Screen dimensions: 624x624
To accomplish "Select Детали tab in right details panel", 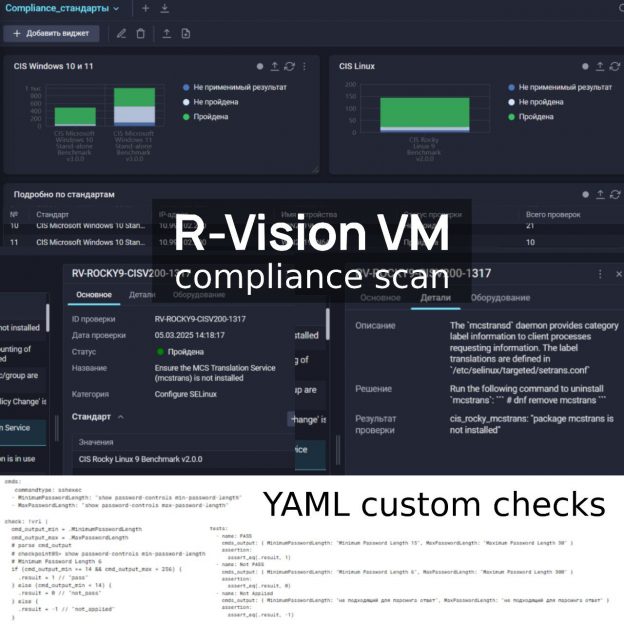I will pyautogui.click(x=435, y=298).
